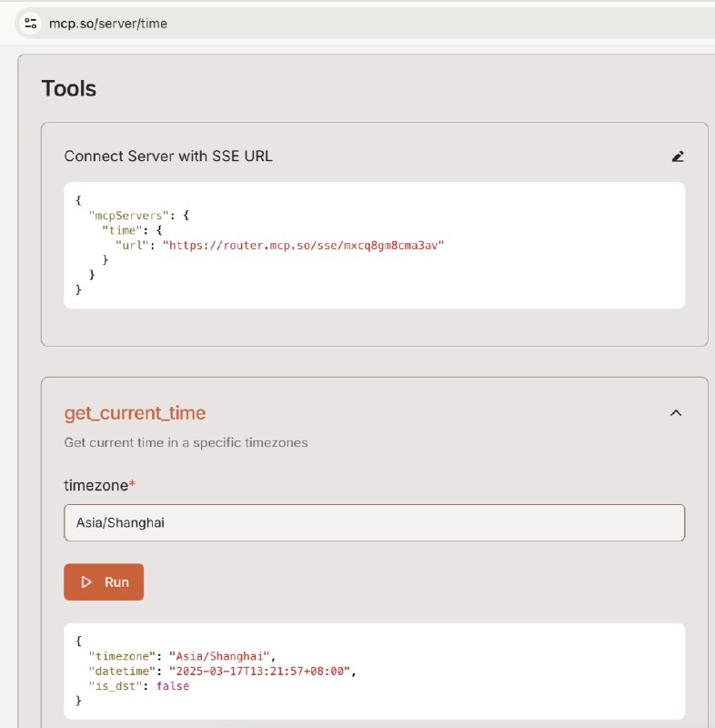Viewport: 715px width, 728px height.
Task: Select the mcp.so/server/time address bar URL
Action: tap(108, 24)
